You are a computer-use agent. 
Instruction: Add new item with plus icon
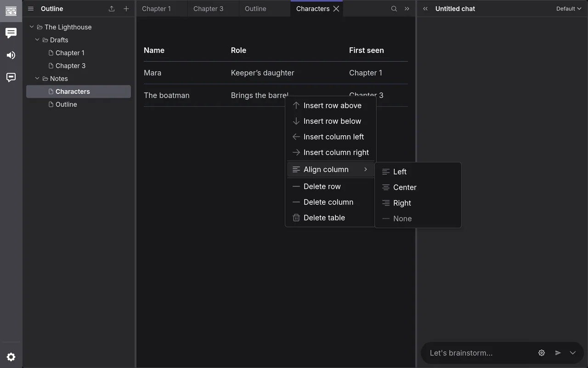126,9
